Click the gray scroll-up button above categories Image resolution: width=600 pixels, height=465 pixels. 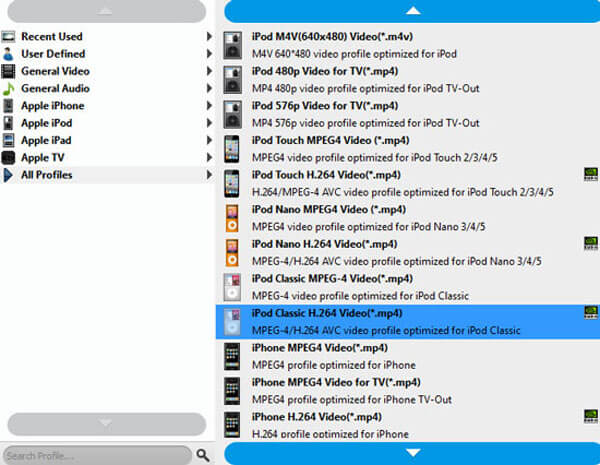(x=107, y=11)
